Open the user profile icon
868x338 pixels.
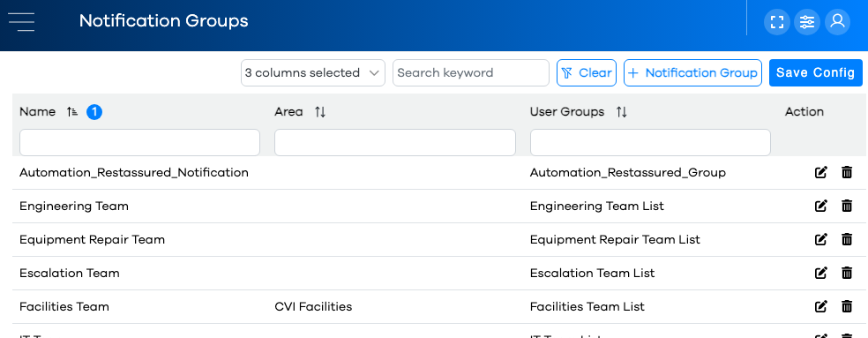(x=837, y=22)
